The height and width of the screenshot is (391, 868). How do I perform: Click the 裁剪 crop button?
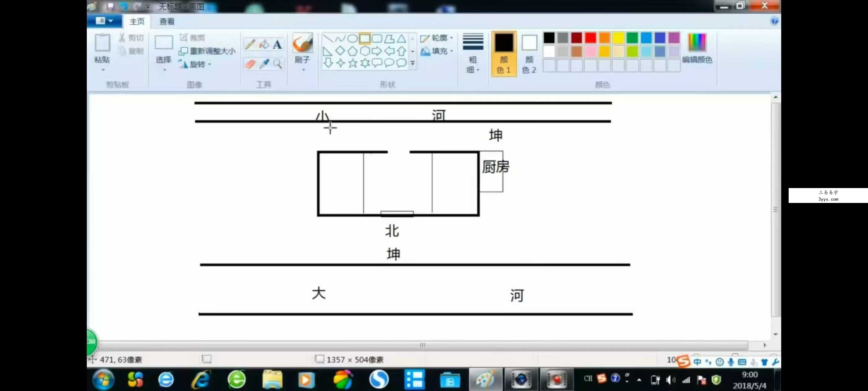[193, 38]
